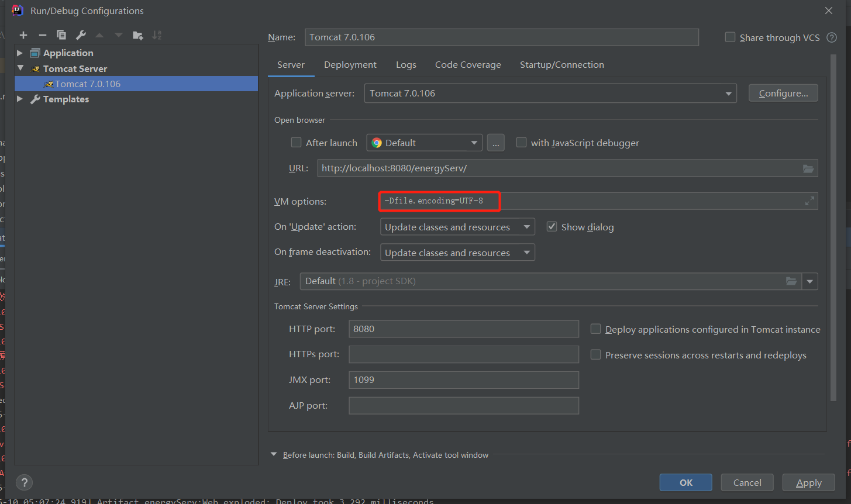Screen dimensions: 851x504
Task: Open the Application server dropdown
Action: tap(550, 93)
